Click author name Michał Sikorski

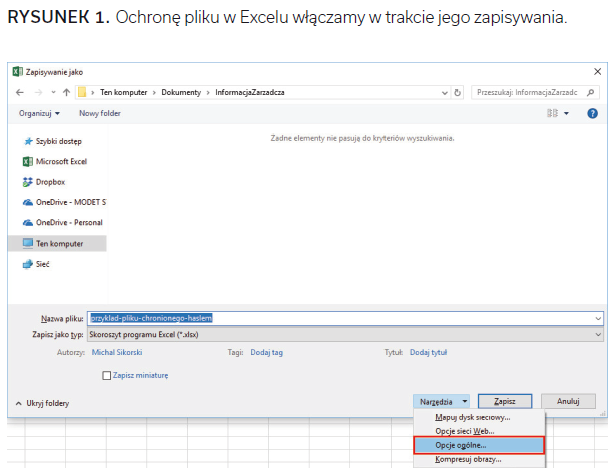pyautogui.click(x=117, y=352)
